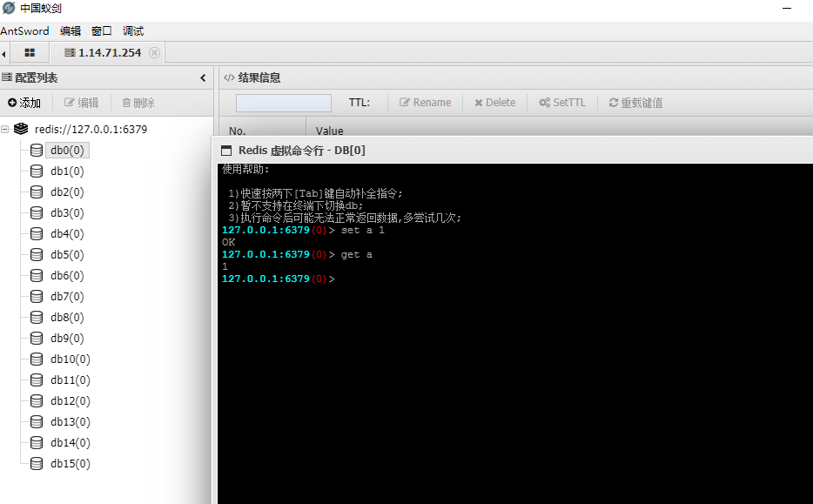Click the db3(0) database icon
The height and width of the screenshot is (504, 813).
tap(37, 212)
